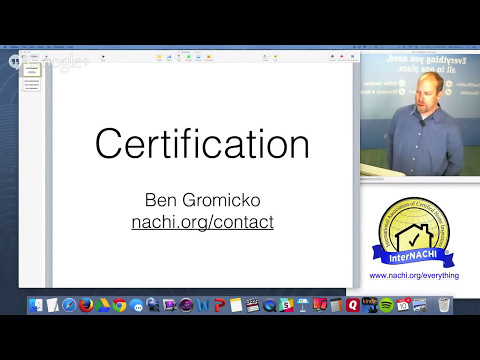Add a Comment using yellow toolbar icon

pos(209,58)
